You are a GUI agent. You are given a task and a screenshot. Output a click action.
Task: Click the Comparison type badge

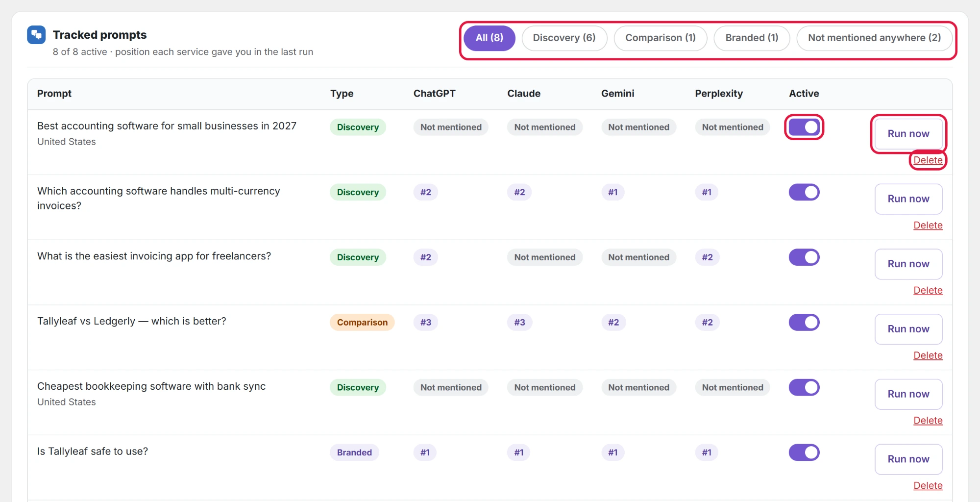(362, 322)
